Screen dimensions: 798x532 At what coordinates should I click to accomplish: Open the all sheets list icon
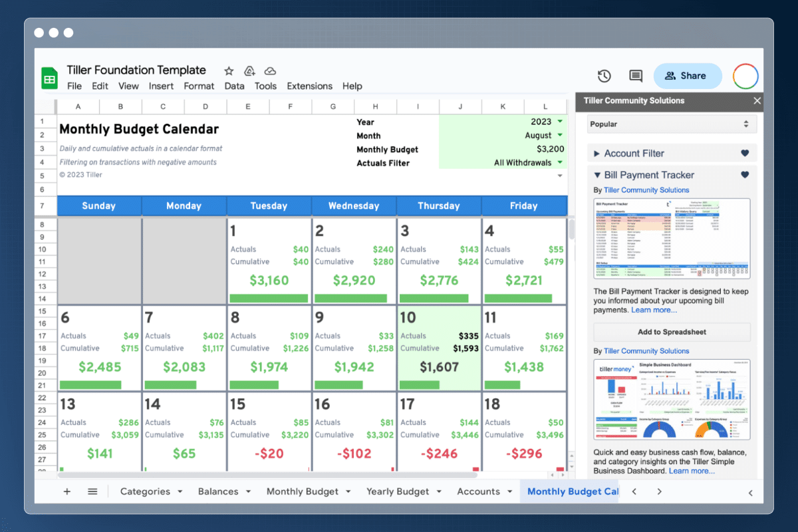pos(92,491)
